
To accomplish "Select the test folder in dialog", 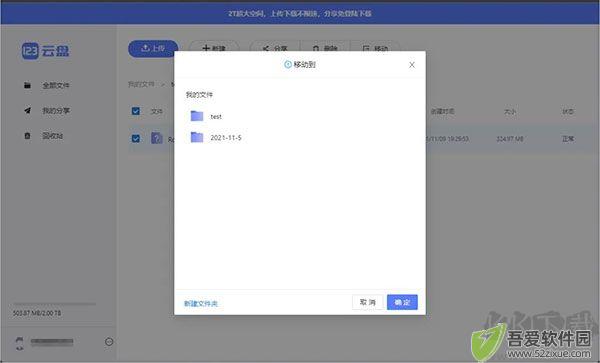I will (x=206, y=116).
